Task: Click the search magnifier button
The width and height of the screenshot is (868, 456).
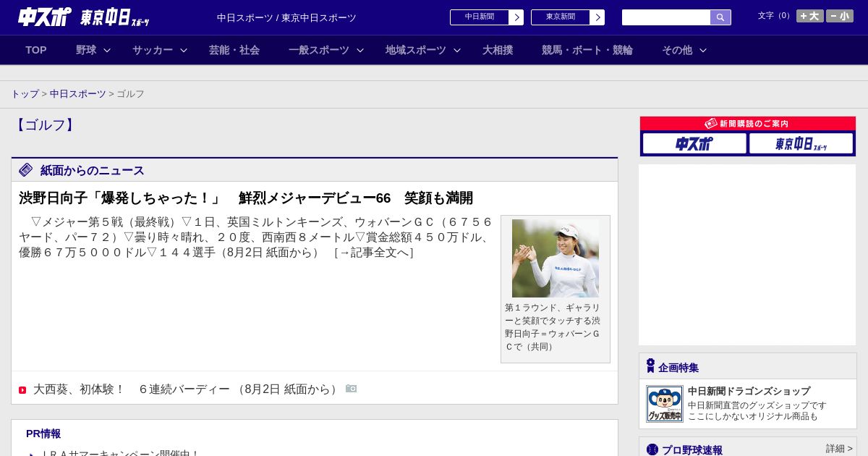Action: [x=720, y=17]
